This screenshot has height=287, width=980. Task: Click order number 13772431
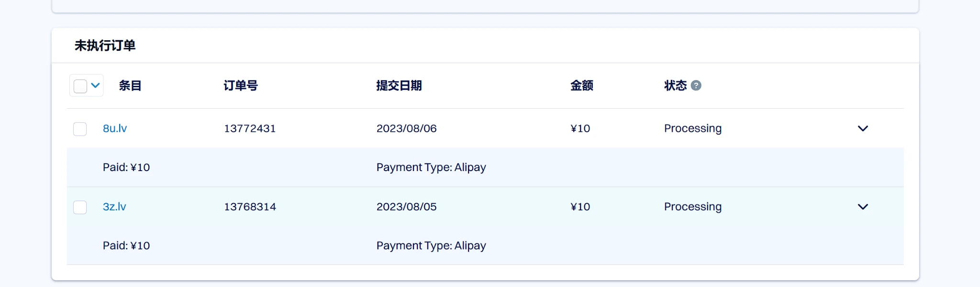coord(250,128)
